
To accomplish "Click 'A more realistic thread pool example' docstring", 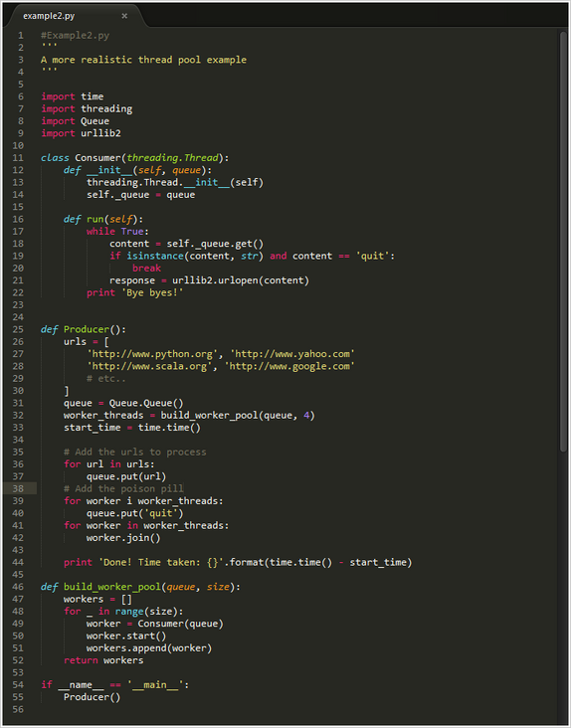I will click(x=144, y=60).
